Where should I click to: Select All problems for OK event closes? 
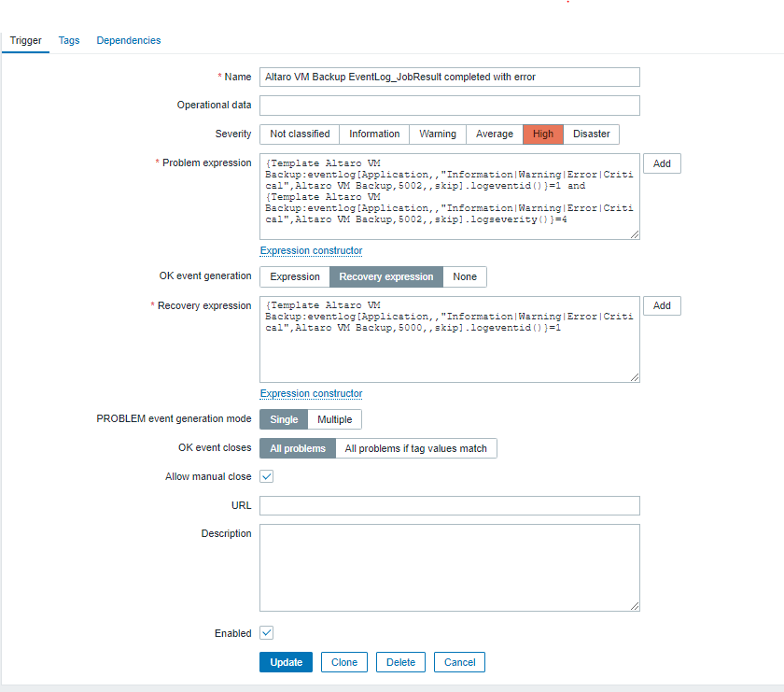pos(298,448)
